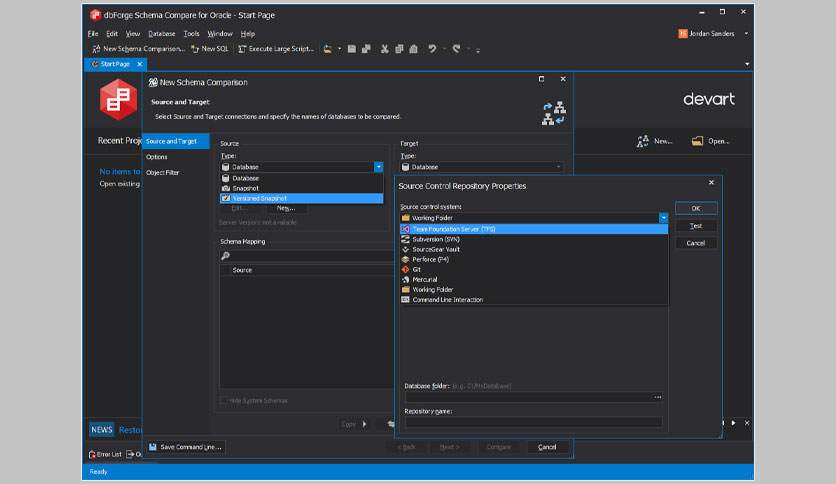Select SourceGear Vault option
Screen dimensions: 836x484
534,249
